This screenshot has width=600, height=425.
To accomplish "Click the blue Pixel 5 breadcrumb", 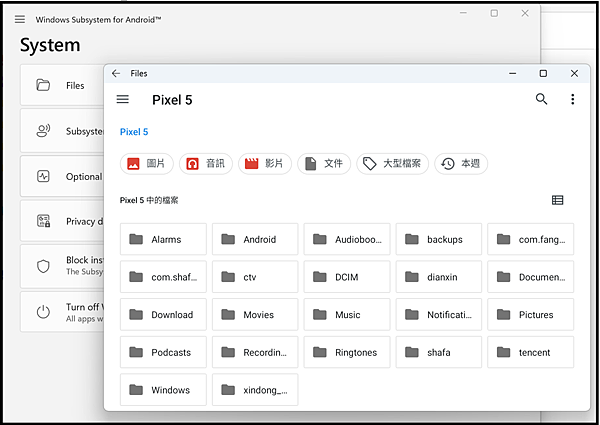I will (x=134, y=132).
